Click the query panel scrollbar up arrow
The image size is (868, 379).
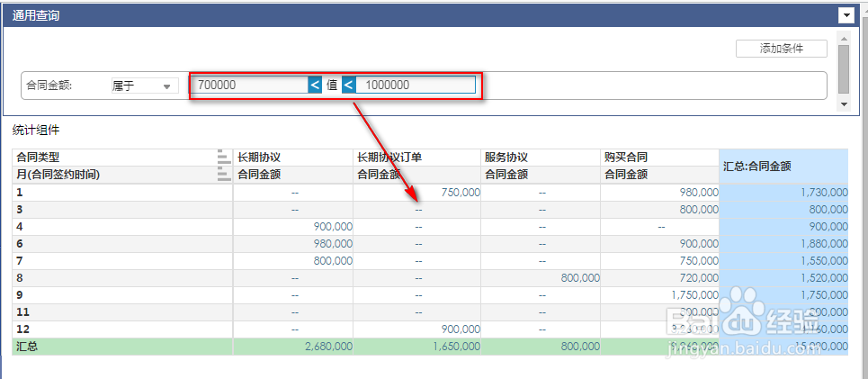click(843, 39)
